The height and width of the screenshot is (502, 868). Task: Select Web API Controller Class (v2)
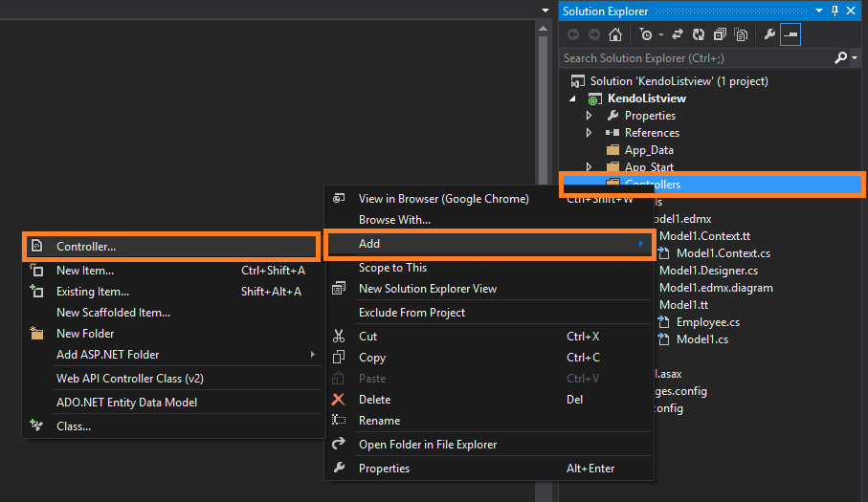129,379
